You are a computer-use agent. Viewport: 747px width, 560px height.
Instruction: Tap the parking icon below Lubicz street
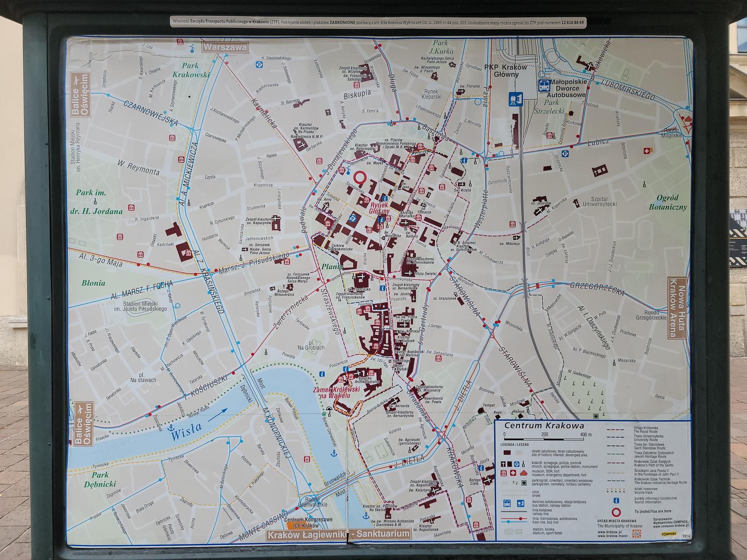tap(565, 154)
